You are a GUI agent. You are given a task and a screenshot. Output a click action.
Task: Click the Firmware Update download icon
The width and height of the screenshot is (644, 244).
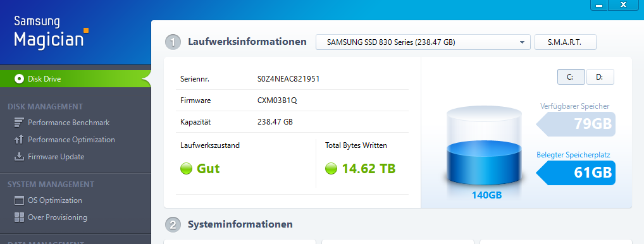[19, 157]
